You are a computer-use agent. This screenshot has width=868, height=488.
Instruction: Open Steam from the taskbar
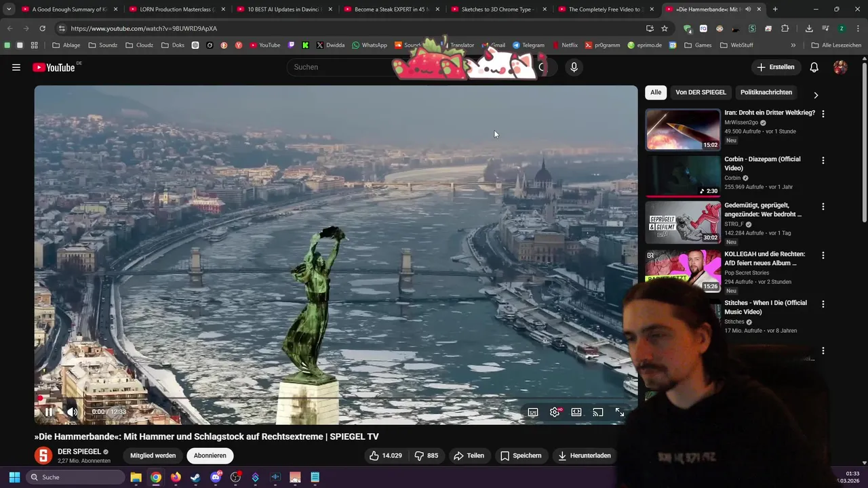[x=195, y=477]
